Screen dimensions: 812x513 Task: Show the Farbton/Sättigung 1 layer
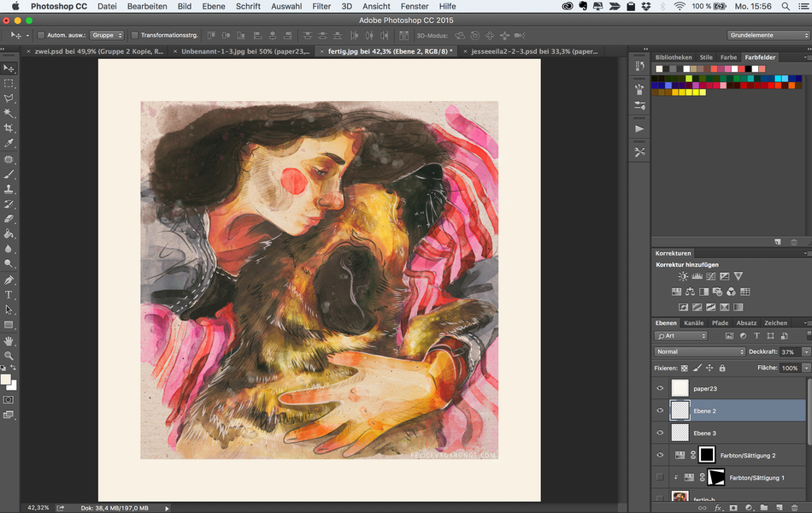click(x=660, y=477)
